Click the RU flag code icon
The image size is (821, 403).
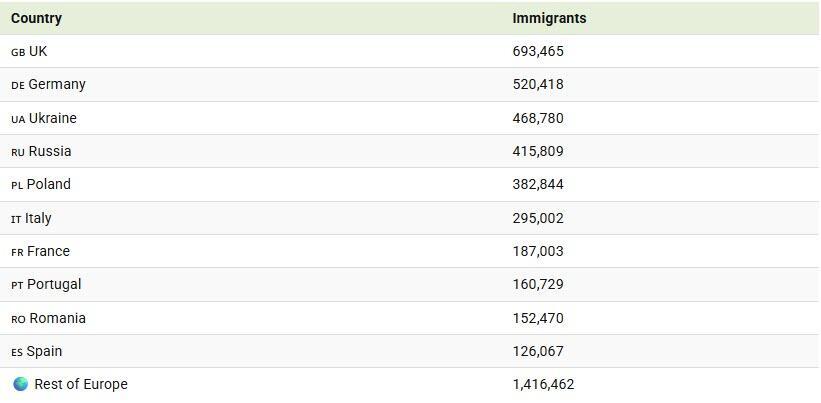click(18, 152)
